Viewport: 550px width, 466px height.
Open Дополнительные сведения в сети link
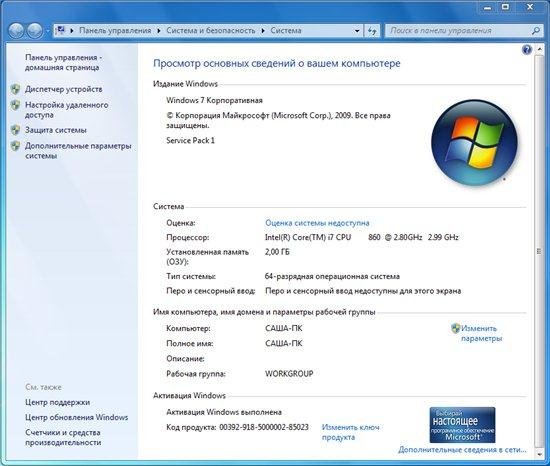(x=462, y=450)
